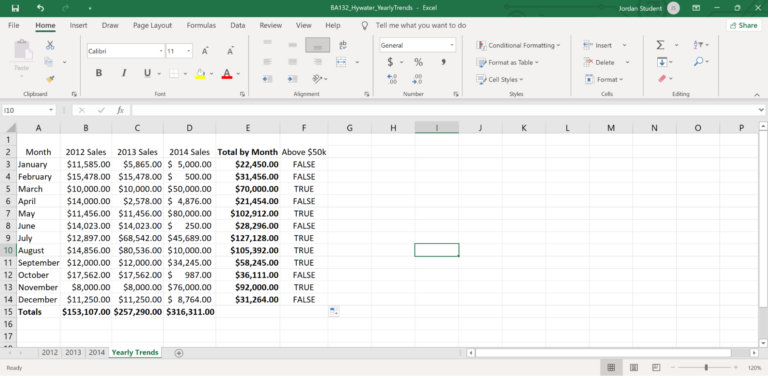Toggle center alignment button

tap(292, 62)
